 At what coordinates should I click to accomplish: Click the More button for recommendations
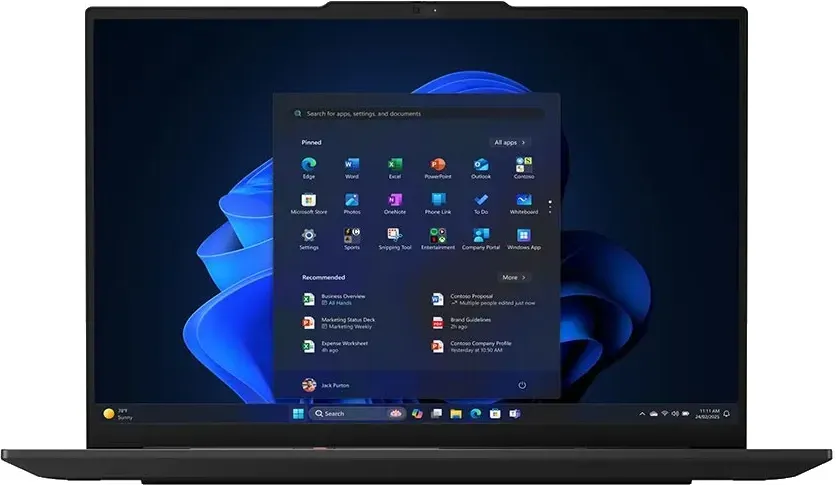514,277
